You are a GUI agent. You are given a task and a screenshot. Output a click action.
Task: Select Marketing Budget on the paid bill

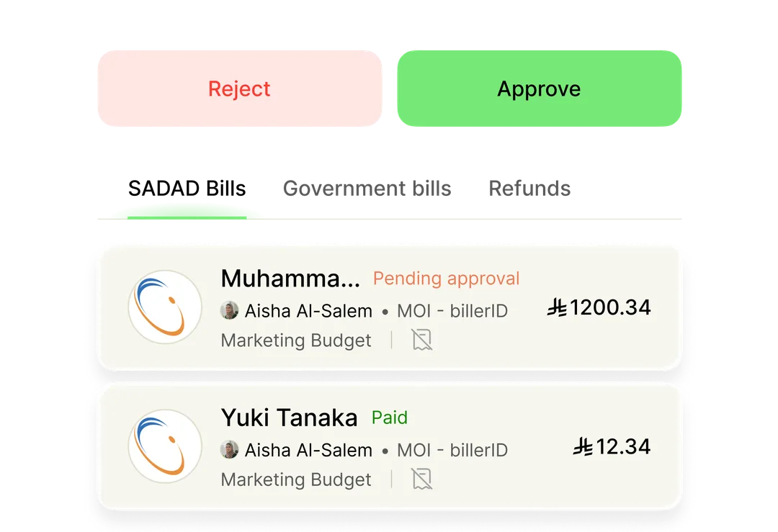pos(296,479)
